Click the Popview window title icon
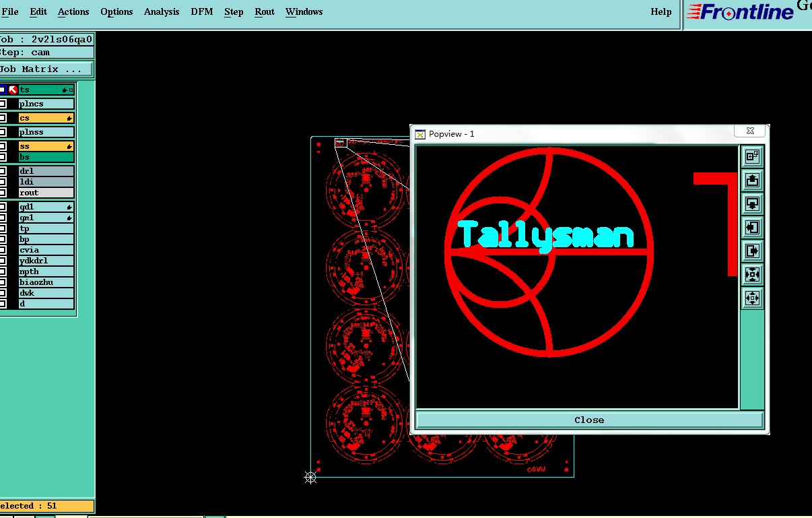Viewport: 812px width, 518px height. click(420, 134)
